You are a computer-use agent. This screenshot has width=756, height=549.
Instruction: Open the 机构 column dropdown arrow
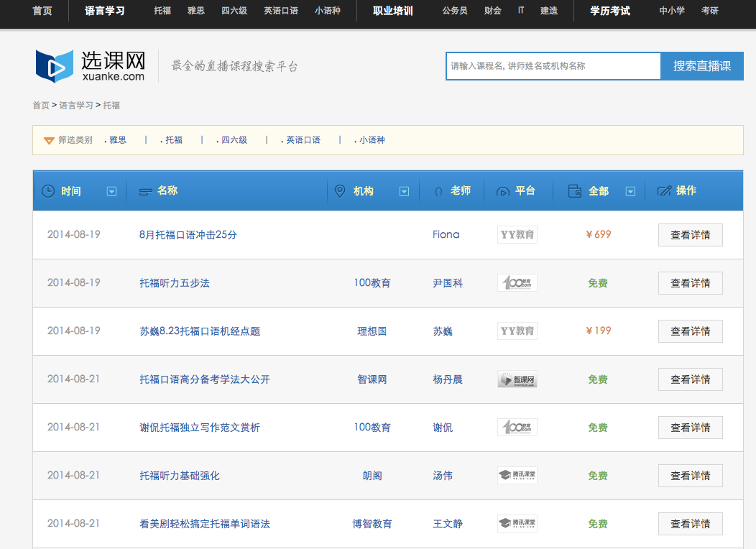[404, 191]
